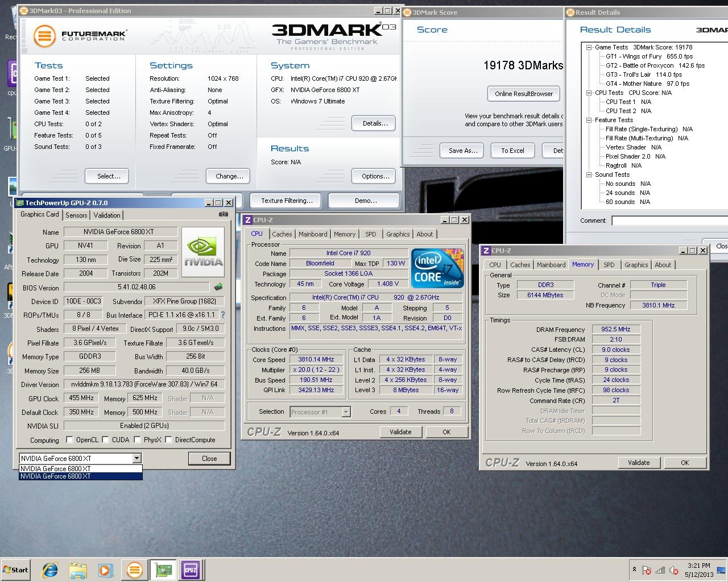
Task: Switch to GPU-Z via taskbar icon
Action: (x=164, y=570)
